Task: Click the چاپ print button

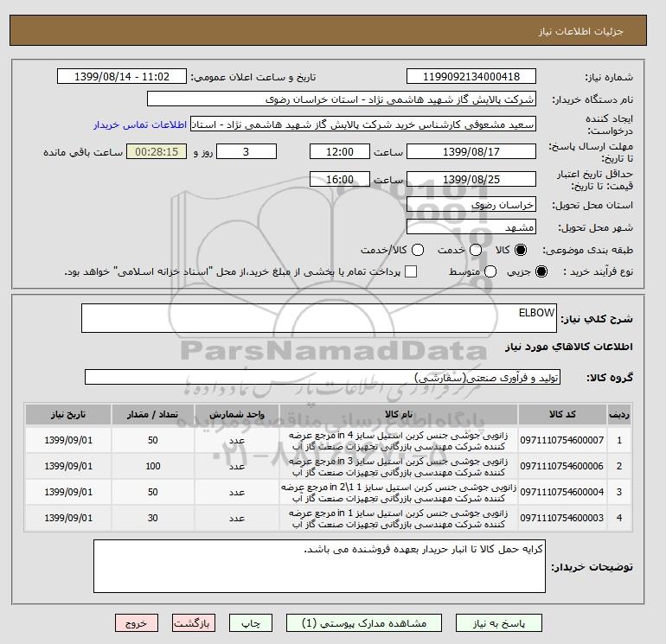Action: tap(251, 623)
